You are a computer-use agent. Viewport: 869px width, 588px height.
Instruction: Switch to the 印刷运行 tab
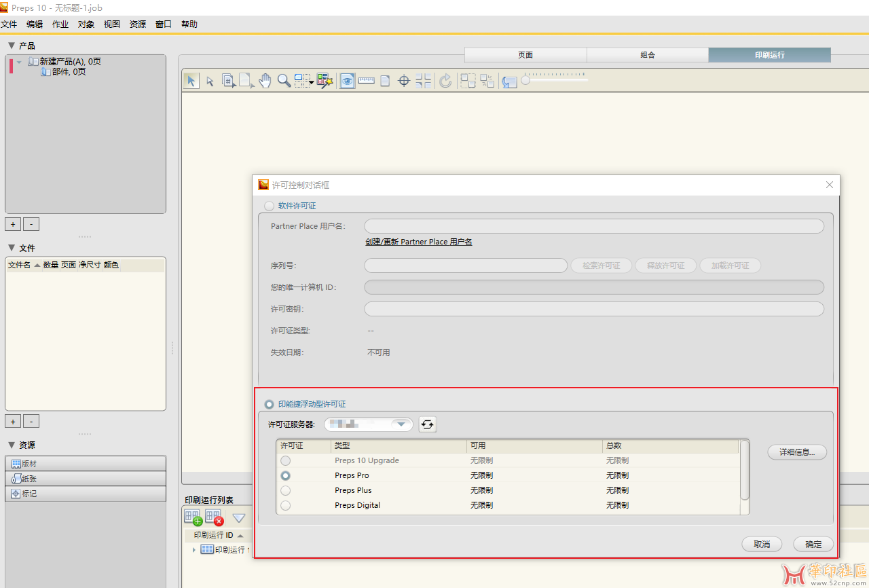click(770, 55)
